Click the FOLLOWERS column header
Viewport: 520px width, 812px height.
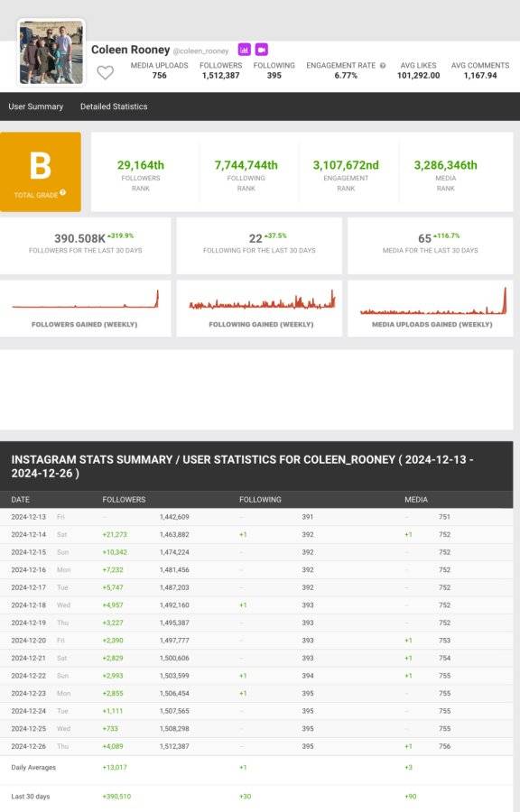pyautogui.click(x=124, y=500)
